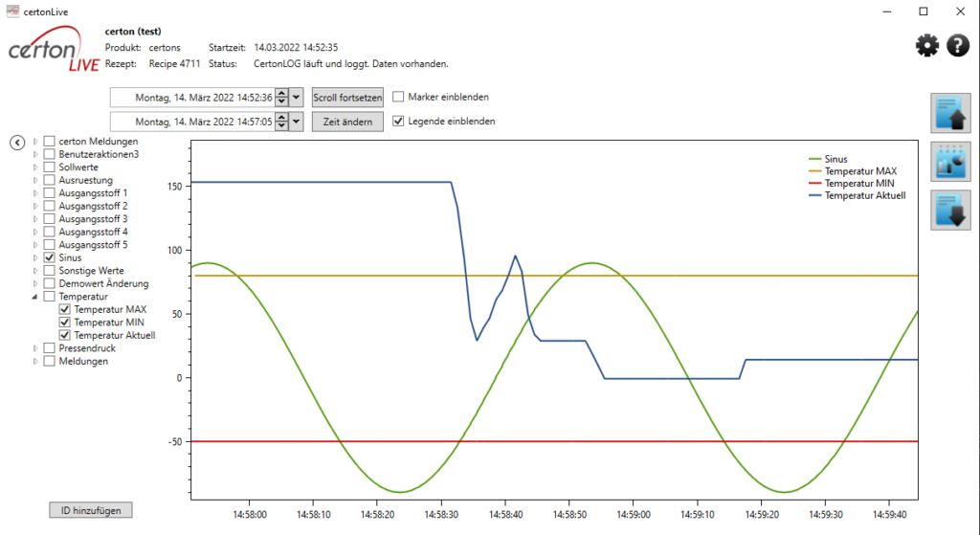The image size is (980, 535).
Task: Expand the Ausgangsstoff 2 tree node
Action: pos(35,207)
